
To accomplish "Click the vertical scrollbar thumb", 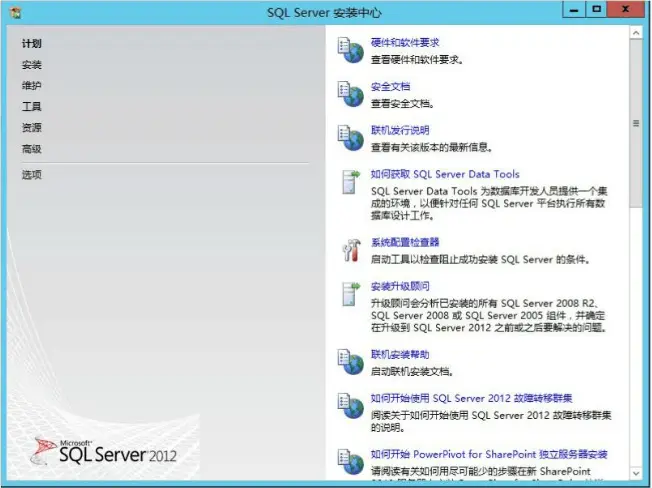I will [x=636, y=123].
